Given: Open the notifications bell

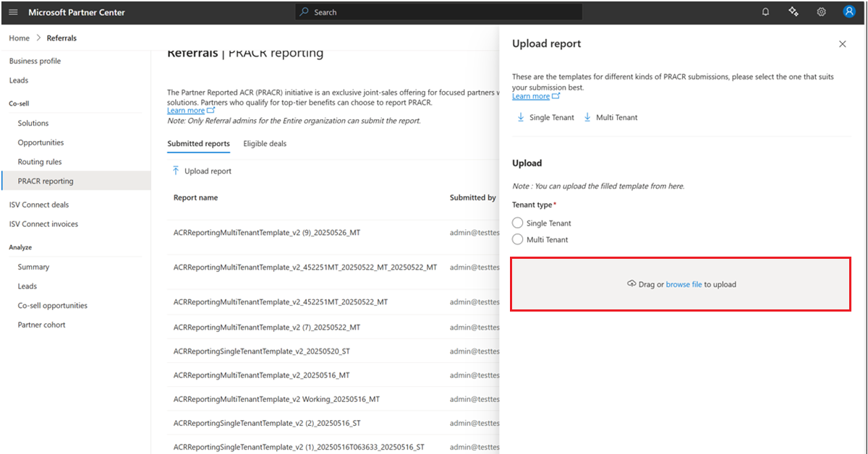Looking at the screenshot, I should 765,12.
